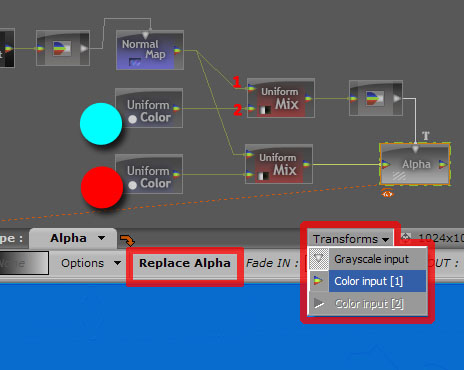Click the 1024 resolution icon
The image size is (464, 370).
406,238
